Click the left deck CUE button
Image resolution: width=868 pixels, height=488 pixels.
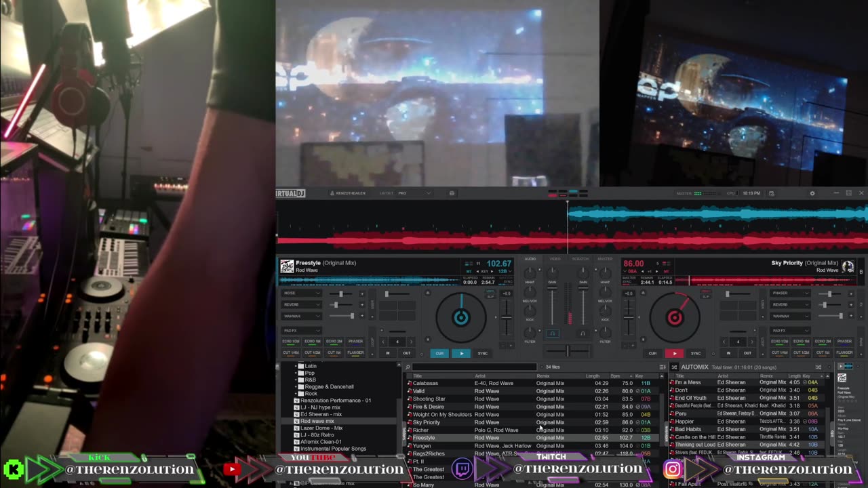pos(439,353)
